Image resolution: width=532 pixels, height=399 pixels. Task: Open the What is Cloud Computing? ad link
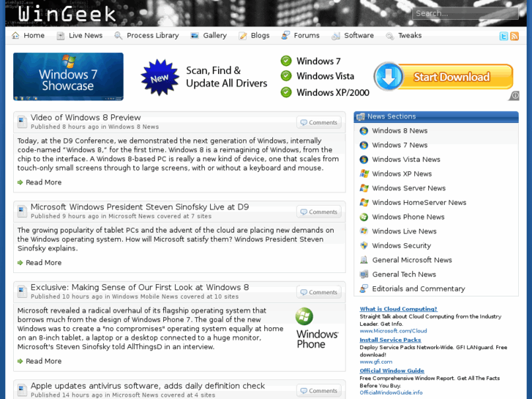tap(398, 309)
